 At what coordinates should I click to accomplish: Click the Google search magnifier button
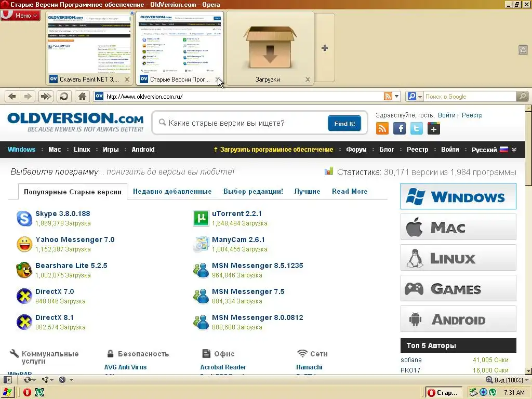(523, 96)
